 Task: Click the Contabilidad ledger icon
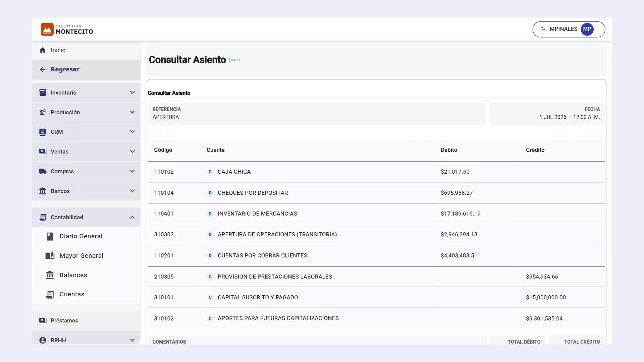[x=43, y=217]
